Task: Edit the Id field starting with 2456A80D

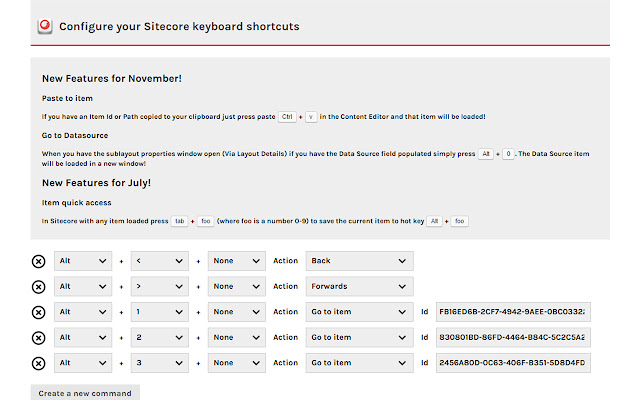Action: (x=513, y=363)
